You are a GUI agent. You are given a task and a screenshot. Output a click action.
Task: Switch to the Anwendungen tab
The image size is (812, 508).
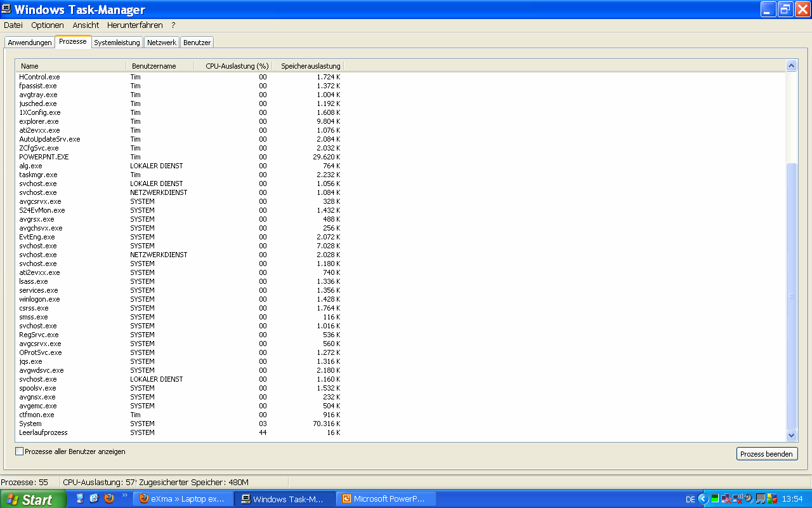[30, 43]
